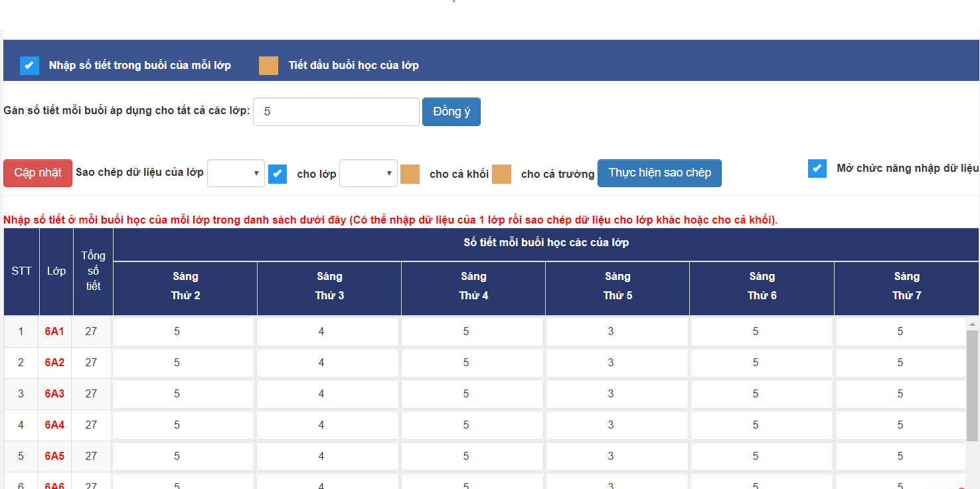980x489 pixels.
Task: Open the target class dropdown after 'cho lớp'
Action: (x=368, y=173)
